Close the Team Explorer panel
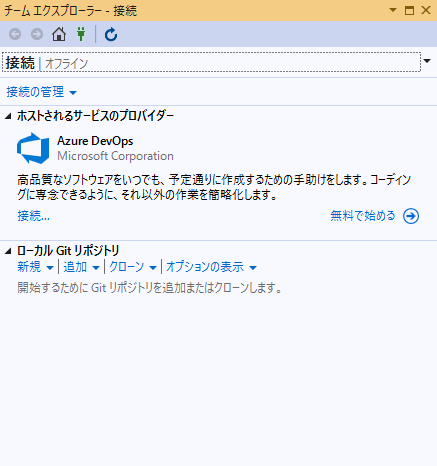 426,10
